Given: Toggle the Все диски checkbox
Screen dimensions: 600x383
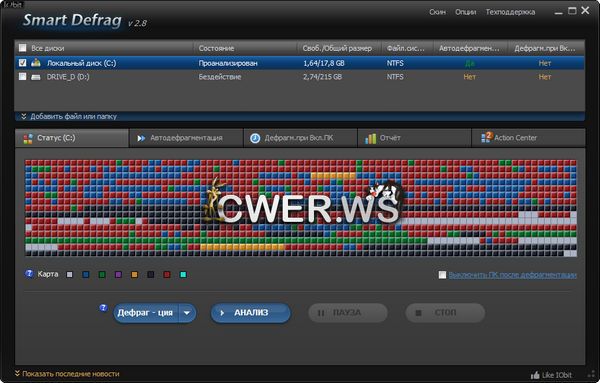Looking at the screenshot, I should click(23, 48).
